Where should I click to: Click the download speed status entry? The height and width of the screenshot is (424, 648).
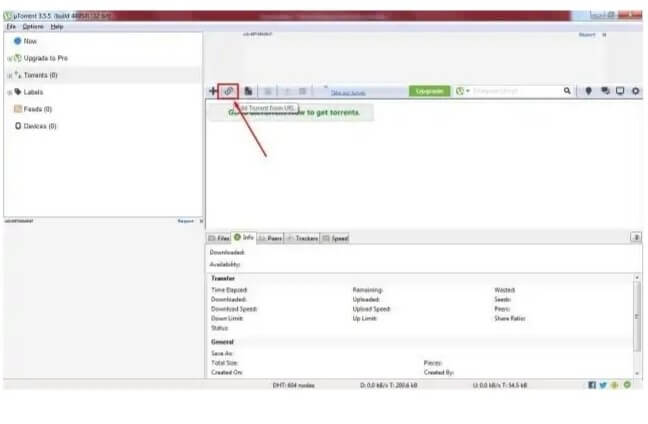388,385
